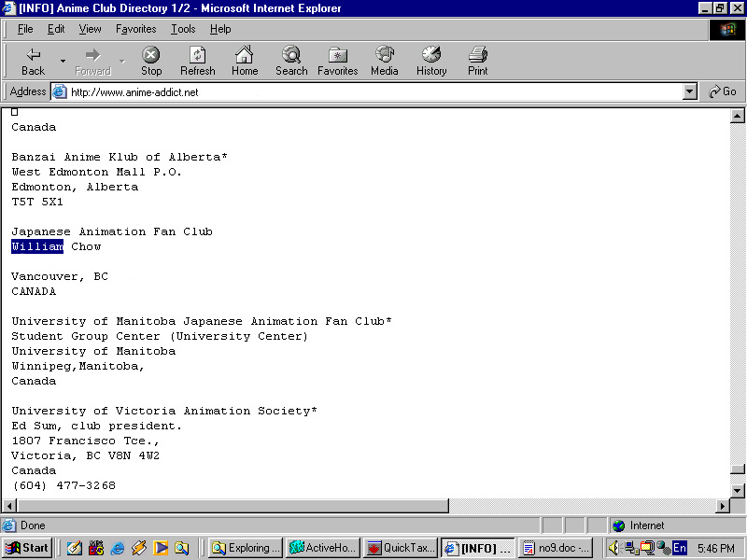Open the quick launch icon right of Internet Explorer
747x560 pixels.
point(139,549)
